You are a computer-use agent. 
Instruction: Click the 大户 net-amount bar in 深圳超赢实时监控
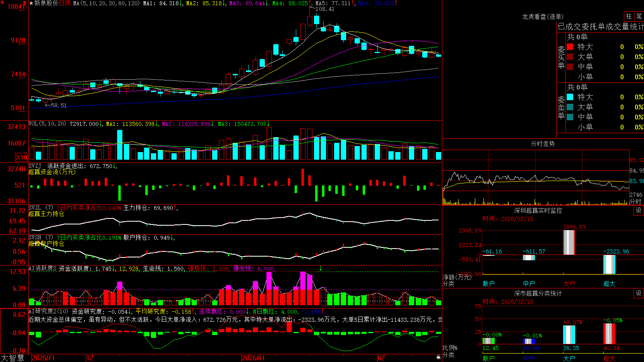569,242
